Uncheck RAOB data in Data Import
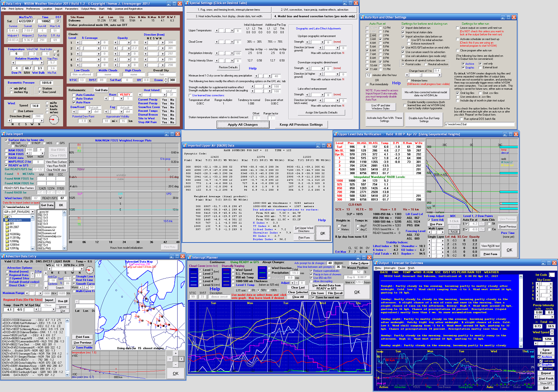The image size is (558, 392). [6, 158]
